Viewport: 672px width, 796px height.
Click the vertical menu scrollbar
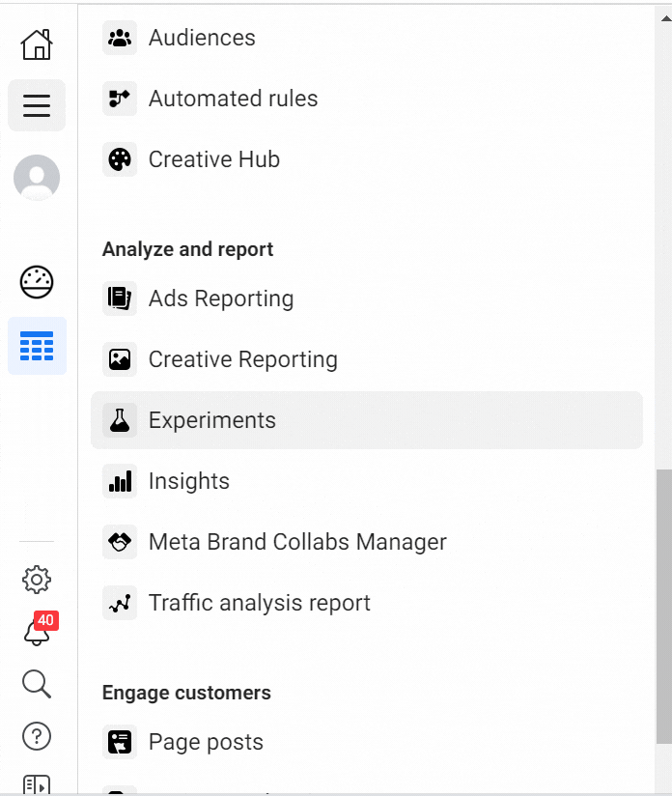pos(663,607)
